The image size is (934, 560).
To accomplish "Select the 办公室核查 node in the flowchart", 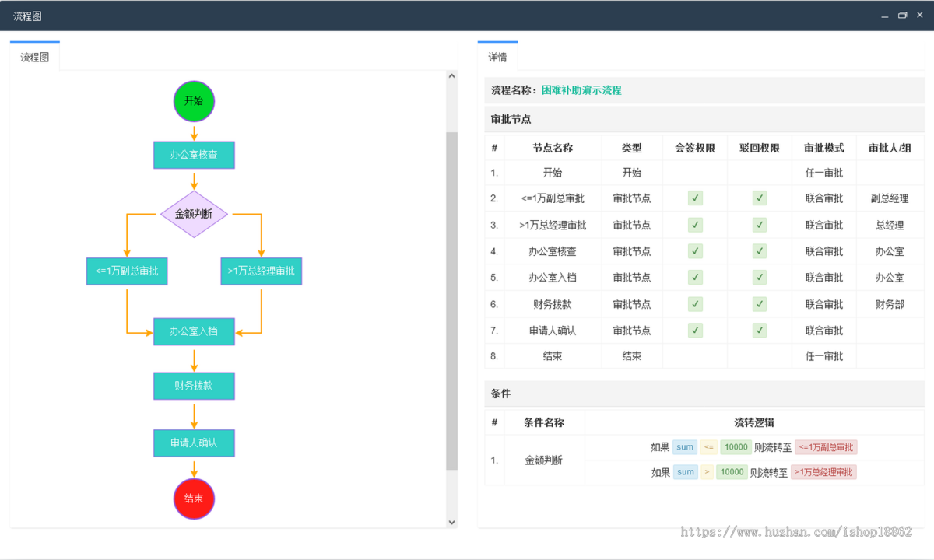I will pyautogui.click(x=193, y=155).
